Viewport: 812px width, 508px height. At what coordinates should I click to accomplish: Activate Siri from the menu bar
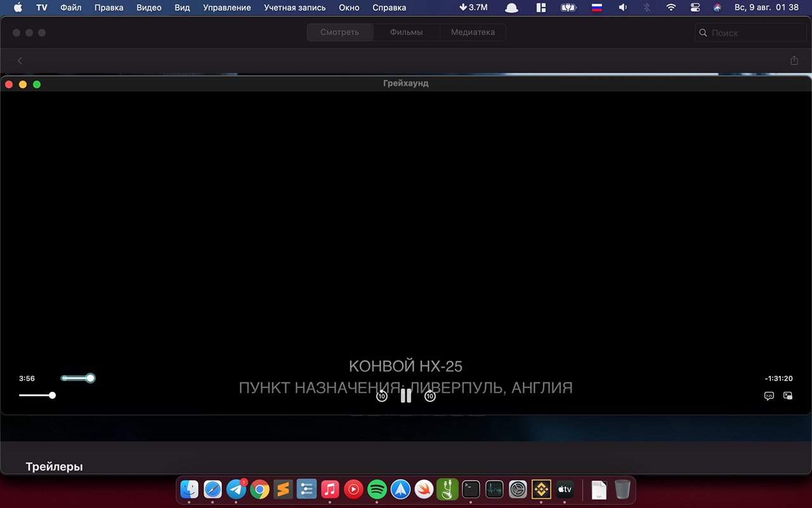717,8
